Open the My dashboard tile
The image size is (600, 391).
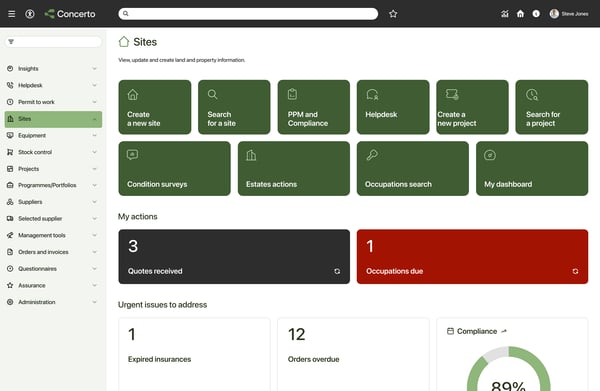coord(532,169)
